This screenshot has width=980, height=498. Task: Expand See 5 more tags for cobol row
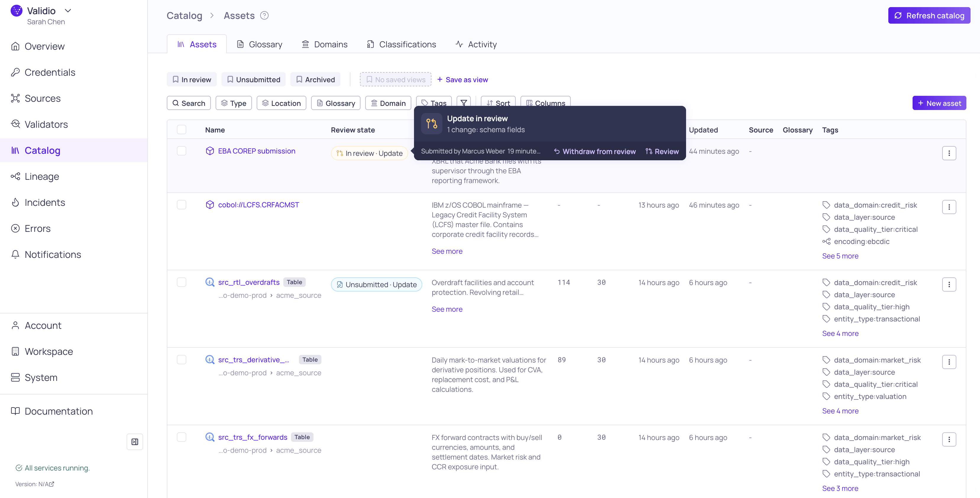(840, 256)
